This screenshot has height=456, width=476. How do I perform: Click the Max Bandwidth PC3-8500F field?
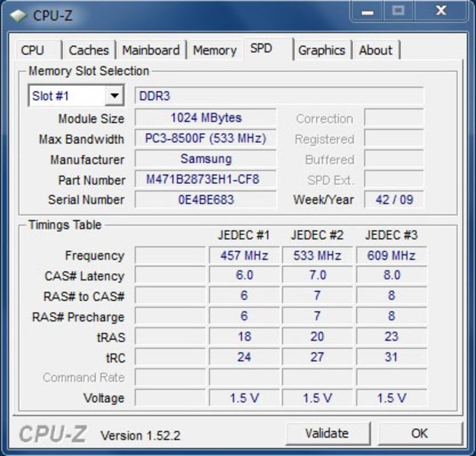(205, 139)
